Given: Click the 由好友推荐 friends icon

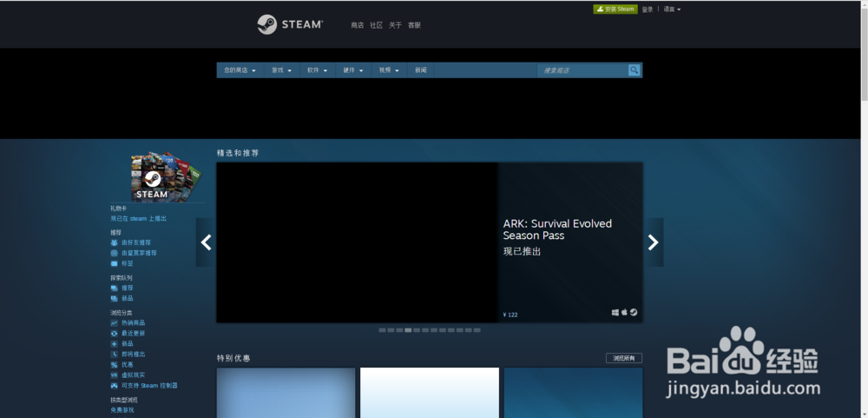Looking at the screenshot, I should [x=114, y=242].
